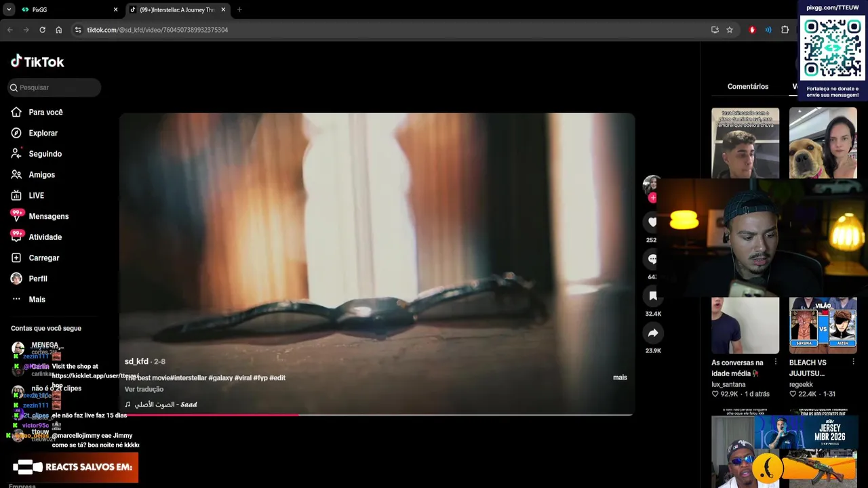This screenshot has width=868, height=488.
Task: Click the Pesquisar search field
Action: pos(54,87)
